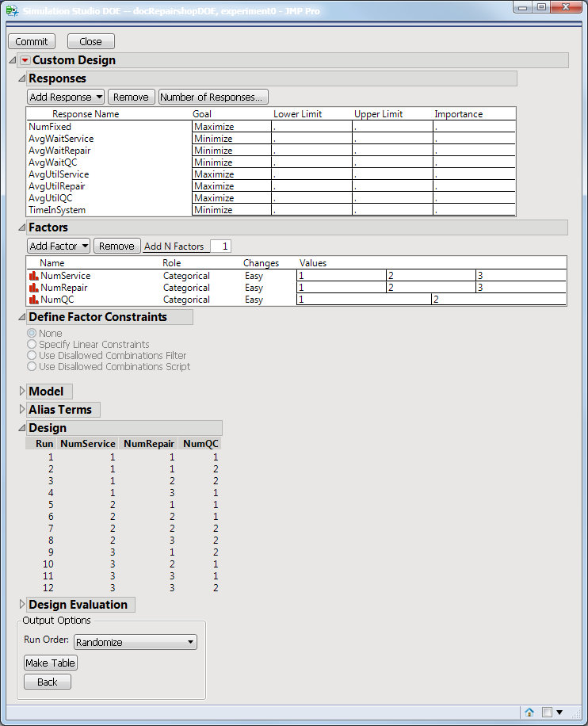The width and height of the screenshot is (588, 726).
Task: Expand the Model section
Action: [x=22, y=392]
